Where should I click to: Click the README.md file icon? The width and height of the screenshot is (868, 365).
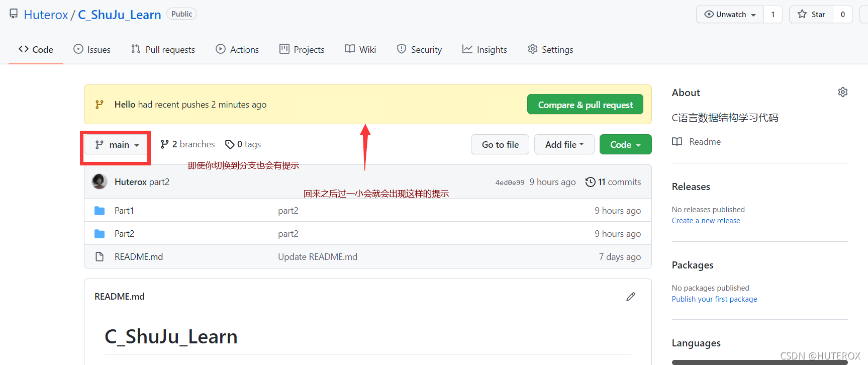(x=100, y=257)
